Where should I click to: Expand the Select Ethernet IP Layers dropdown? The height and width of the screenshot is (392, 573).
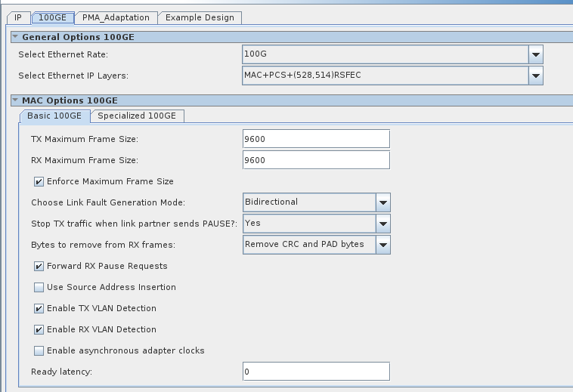point(535,76)
